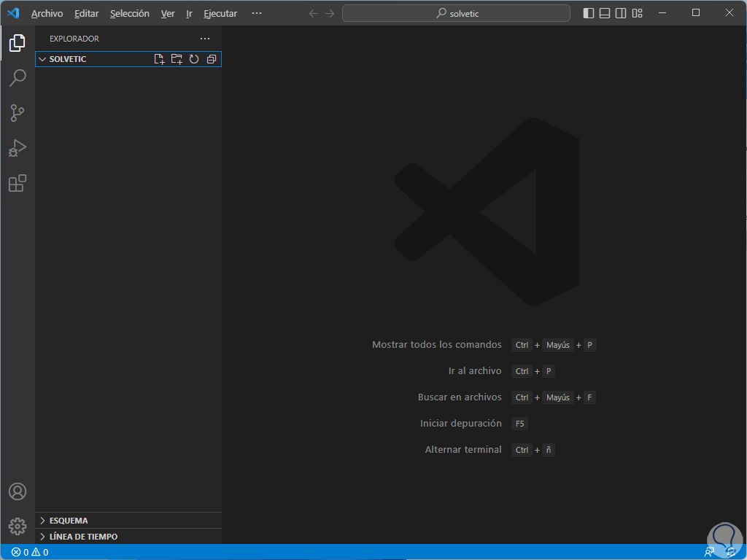Expand the ESQUEMA section
The width and height of the screenshot is (747, 560).
128,521
